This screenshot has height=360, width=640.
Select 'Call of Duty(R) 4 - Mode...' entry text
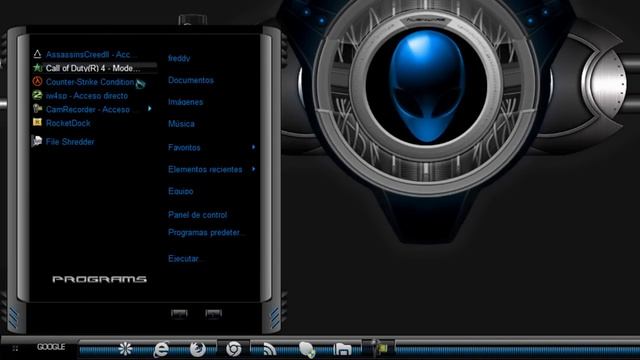93,68
